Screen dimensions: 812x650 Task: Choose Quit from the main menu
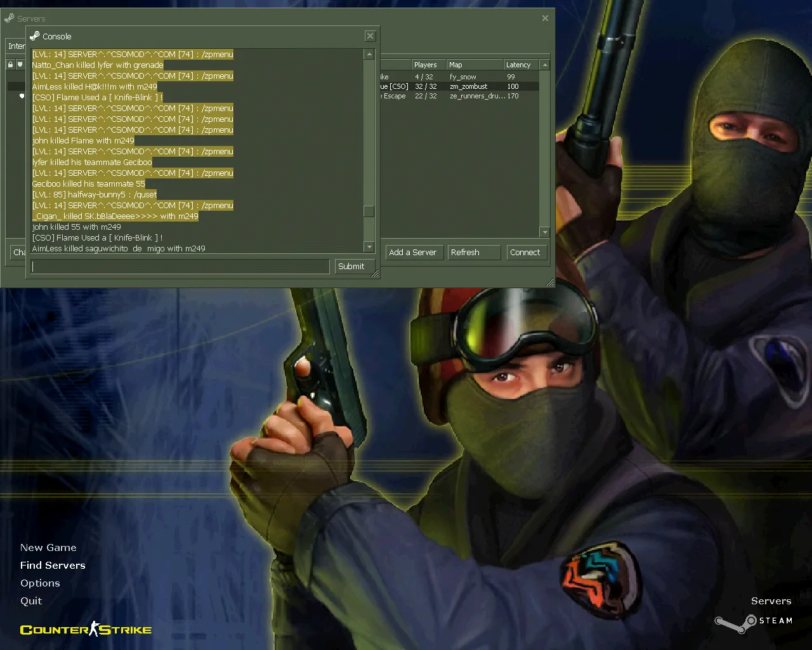point(31,600)
